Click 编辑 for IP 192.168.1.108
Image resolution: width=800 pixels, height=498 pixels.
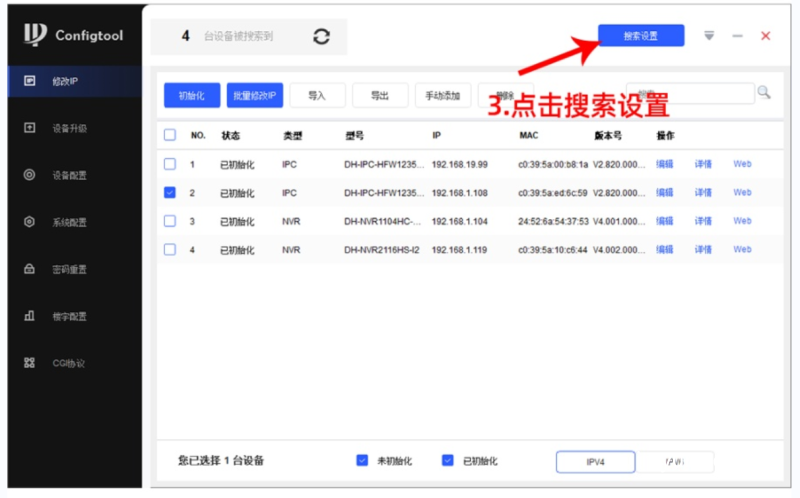tap(664, 192)
